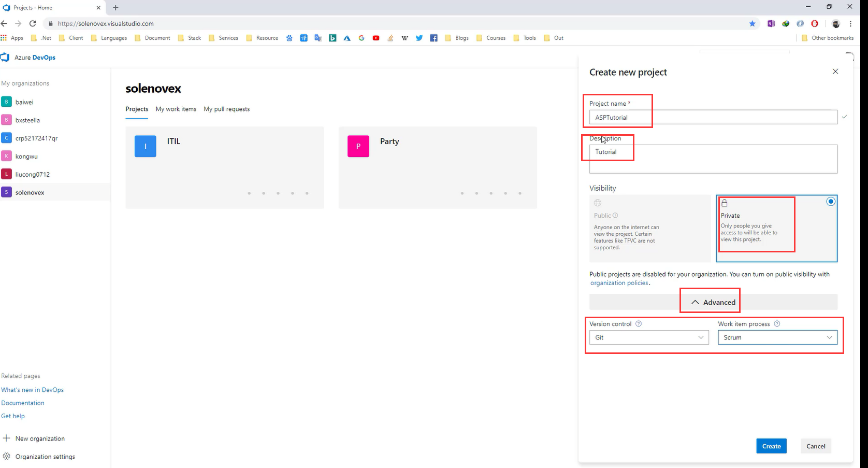Click the Internet Download Manager extension icon

(x=786, y=23)
